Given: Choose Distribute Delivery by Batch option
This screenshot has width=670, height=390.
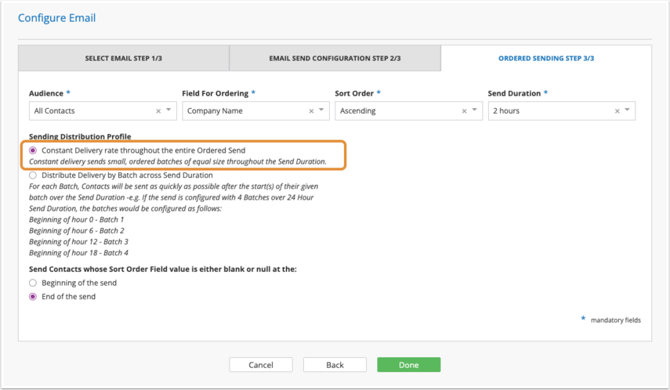Looking at the screenshot, I should pos(33,175).
